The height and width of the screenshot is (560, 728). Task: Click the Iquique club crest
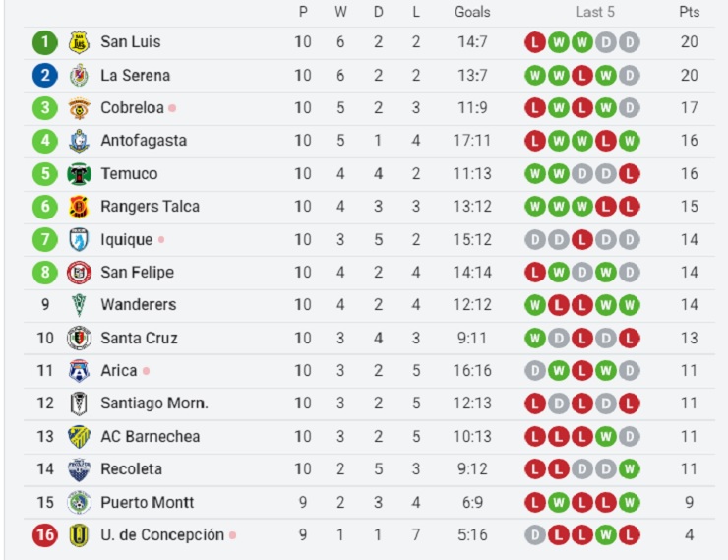pos(79,239)
